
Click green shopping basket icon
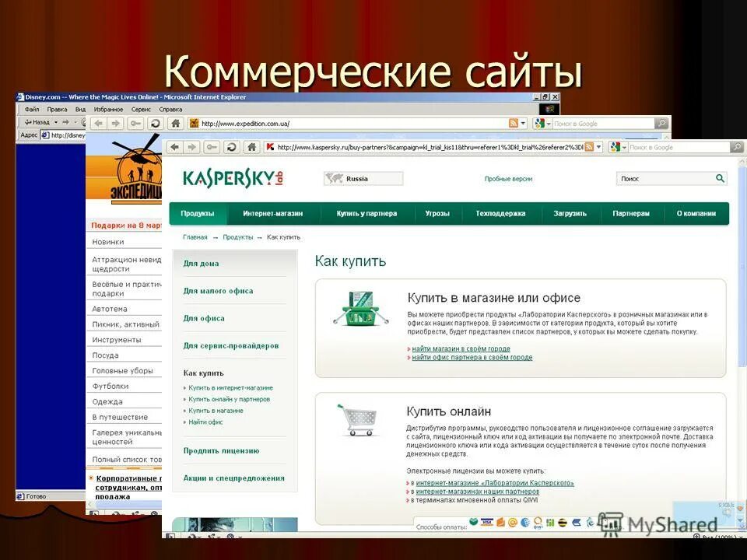[360, 309]
